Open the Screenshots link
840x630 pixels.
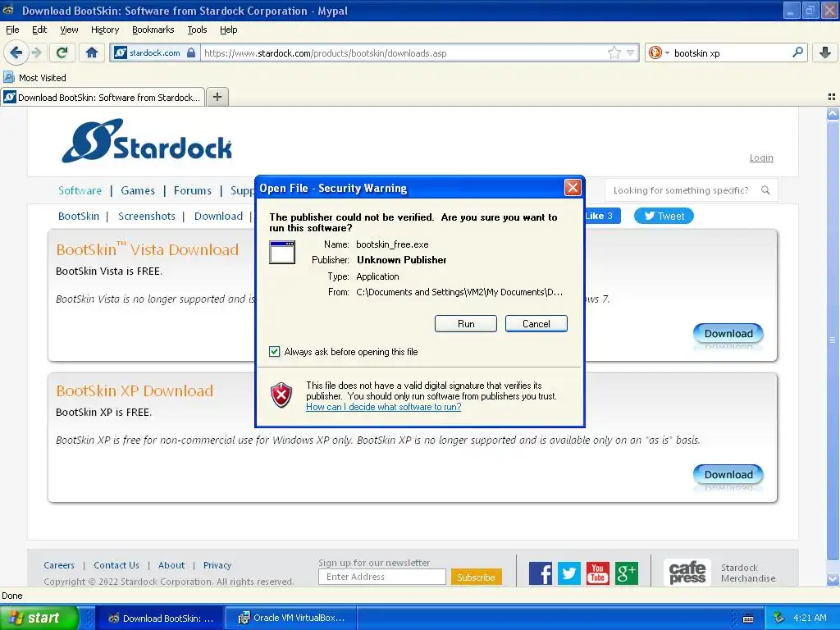point(146,216)
